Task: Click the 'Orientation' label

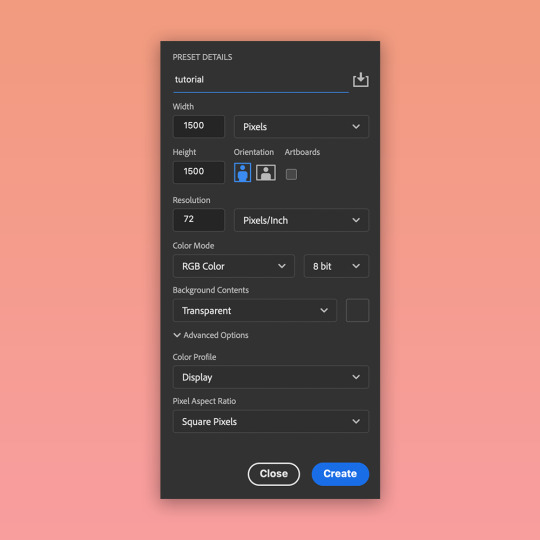Action: (x=254, y=152)
